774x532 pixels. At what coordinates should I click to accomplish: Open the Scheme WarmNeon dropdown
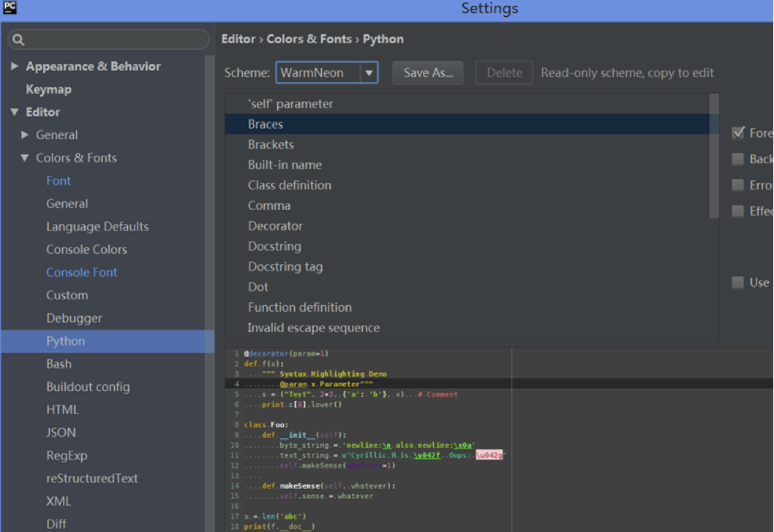[x=327, y=72]
